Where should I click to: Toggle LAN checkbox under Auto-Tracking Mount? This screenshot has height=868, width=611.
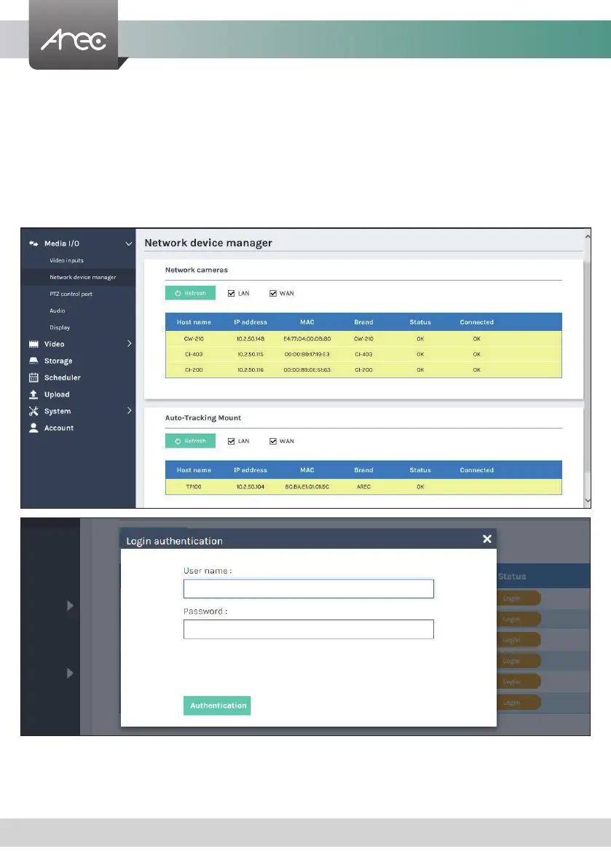click(231, 441)
